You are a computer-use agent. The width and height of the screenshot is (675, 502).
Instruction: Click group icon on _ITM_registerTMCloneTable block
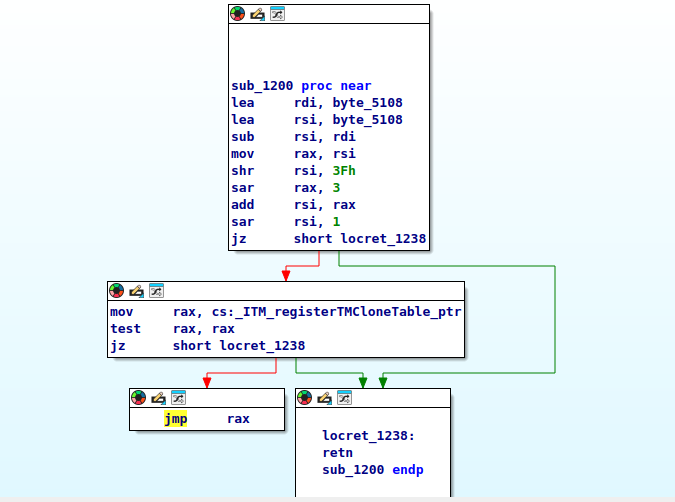coord(156,291)
